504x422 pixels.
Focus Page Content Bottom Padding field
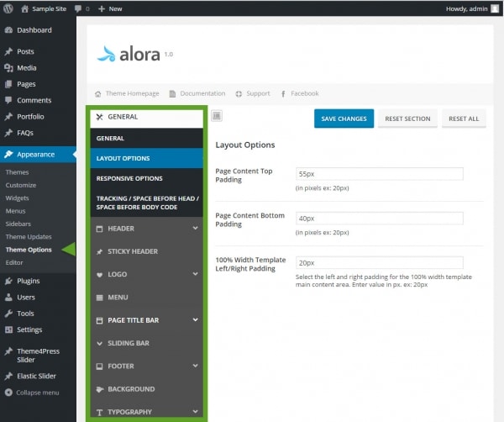[x=380, y=219]
